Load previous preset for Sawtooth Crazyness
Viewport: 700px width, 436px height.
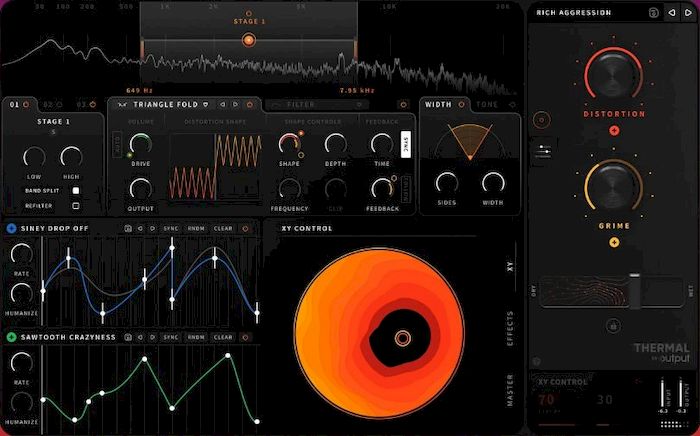140,337
